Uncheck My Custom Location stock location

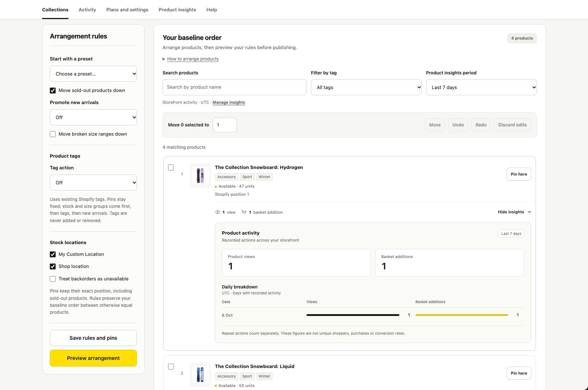53,254
